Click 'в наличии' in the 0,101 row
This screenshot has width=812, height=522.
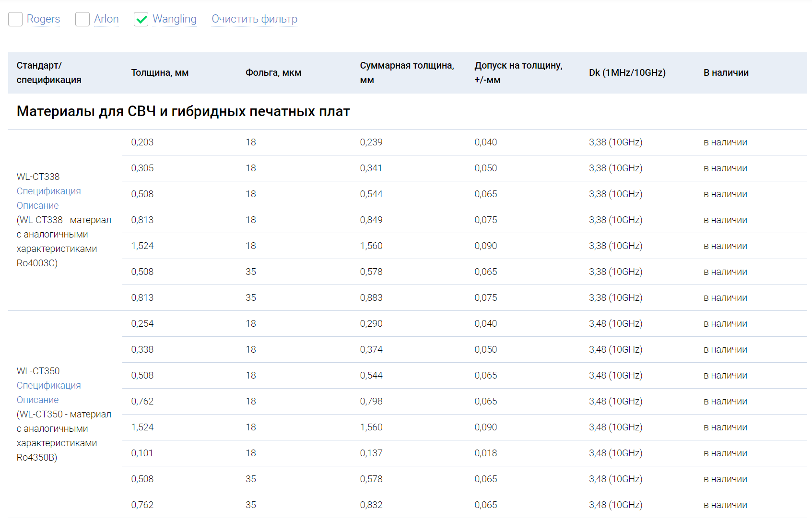pos(725,453)
